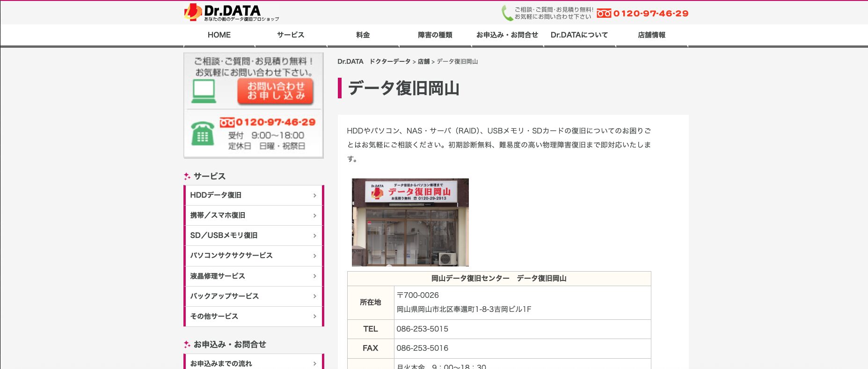868x369 pixels.
Task: Open the 液晶修理サービス sidebar link
Action: pyautogui.click(x=254, y=276)
